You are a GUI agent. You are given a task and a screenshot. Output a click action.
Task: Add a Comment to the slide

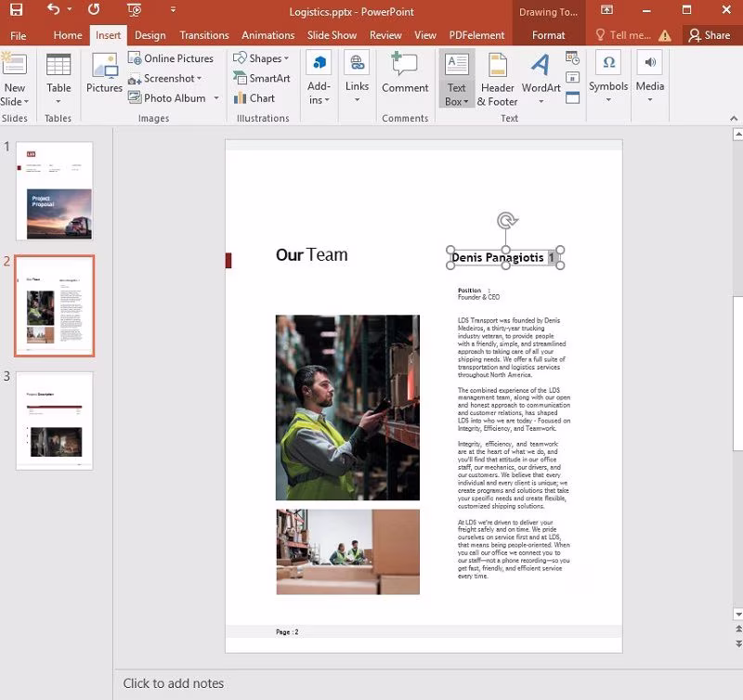click(405, 73)
